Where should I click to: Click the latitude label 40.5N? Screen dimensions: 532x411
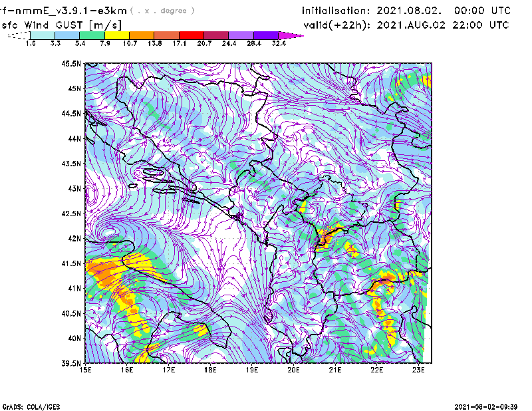[x=71, y=314]
